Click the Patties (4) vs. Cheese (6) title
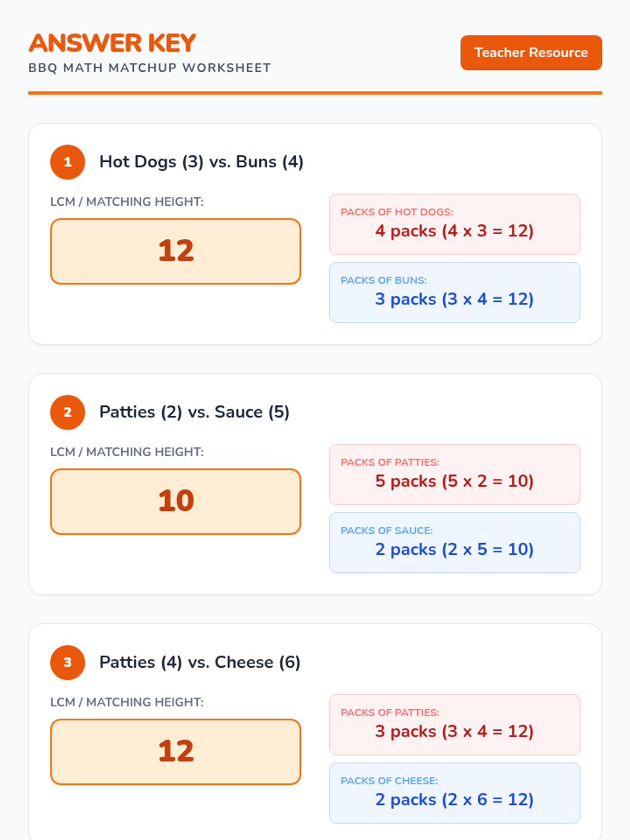Screen dimensions: 630x840 pos(200,662)
